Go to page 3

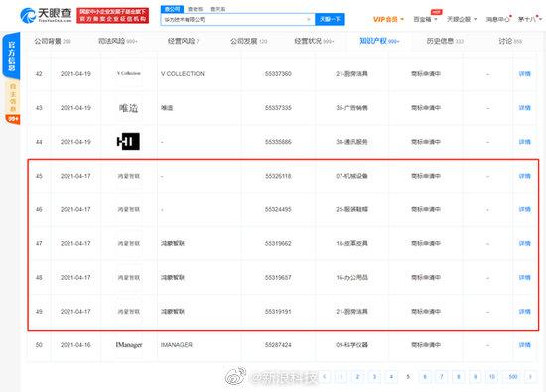coord(374,376)
